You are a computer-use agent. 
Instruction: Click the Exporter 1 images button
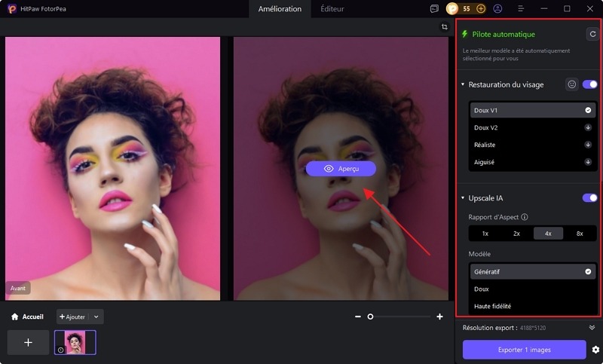[524, 350]
